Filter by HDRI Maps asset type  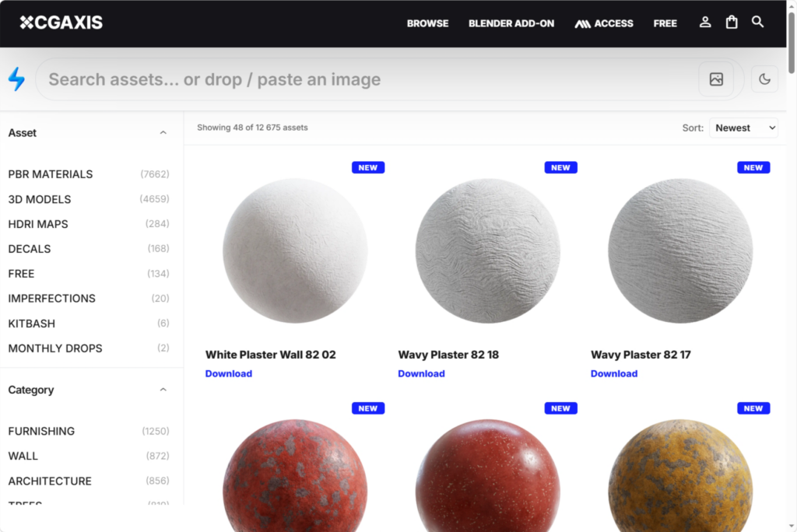pos(38,224)
